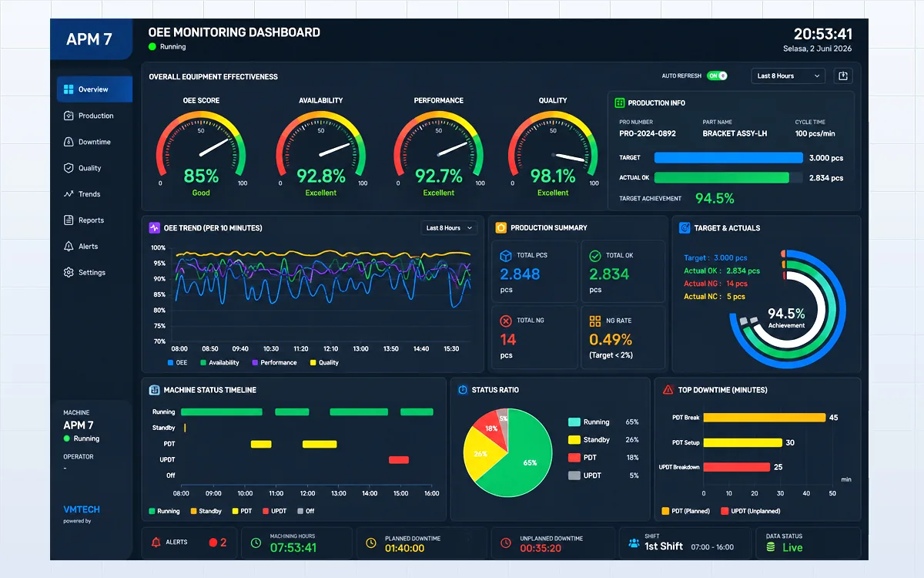The height and width of the screenshot is (578, 924).
Task: Click the BRACKET ASSY-LH part name
Action: pos(735,133)
